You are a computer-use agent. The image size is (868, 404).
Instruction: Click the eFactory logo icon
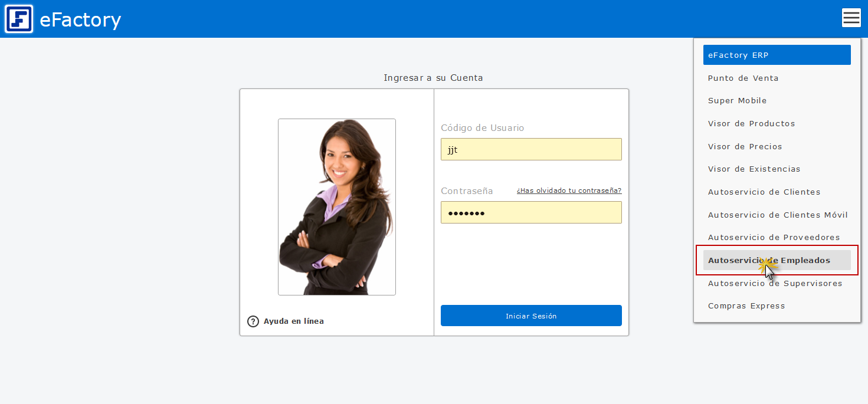coord(18,18)
